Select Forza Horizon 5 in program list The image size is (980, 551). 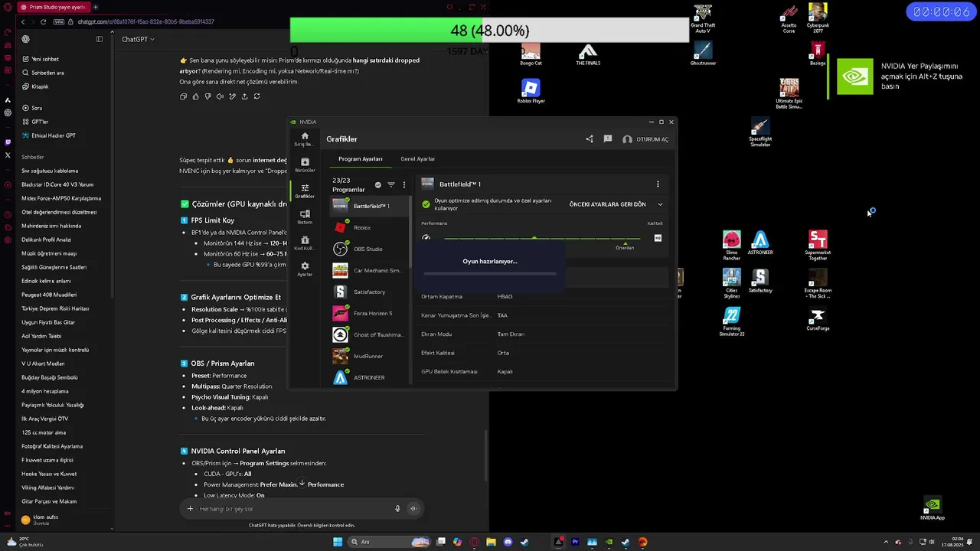(x=370, y=313)
